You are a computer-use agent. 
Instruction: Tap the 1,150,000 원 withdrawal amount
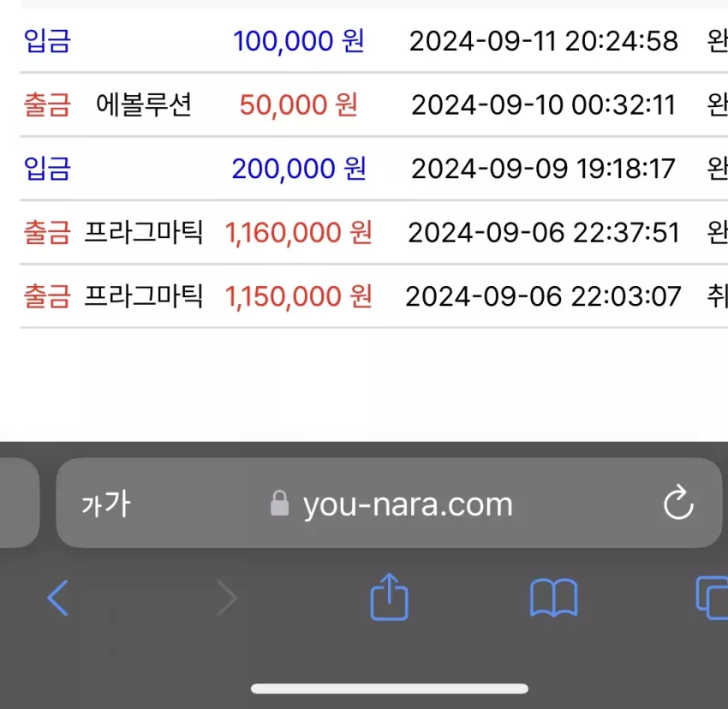pyautogui.click(x=299, y=296)
